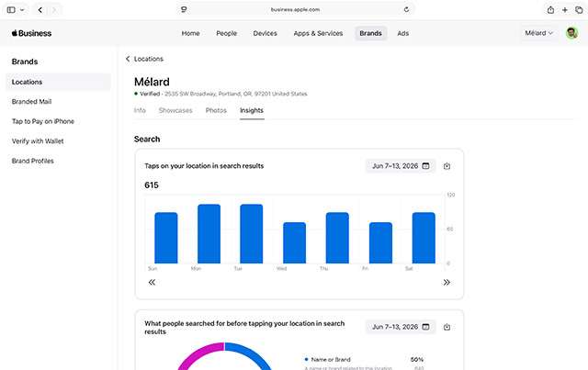The width and height of the screenshot is (588, 370).
Task: Click the Thursday bar in the chart
Action: [337, 238]
